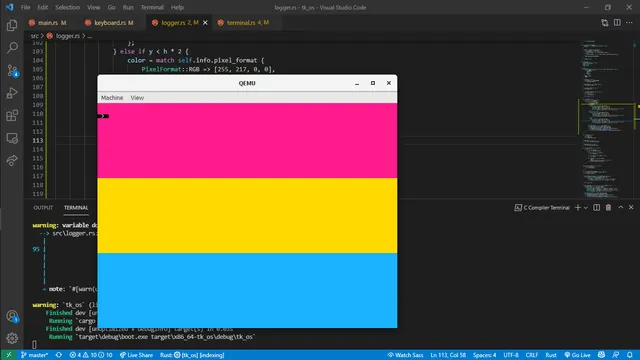The width and height of the screenshot is (640, 360).
Task: Click the editor minimap
Action: (607, 119)
